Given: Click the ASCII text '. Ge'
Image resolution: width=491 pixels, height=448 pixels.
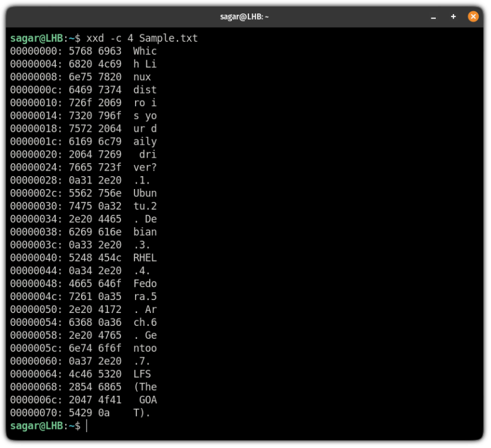Looking at the screenshot, I should [x=145, y=335].
